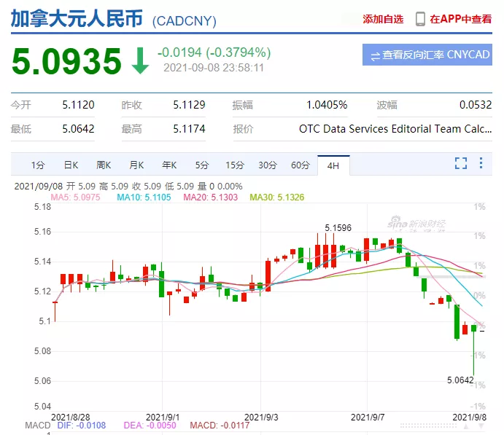Viewport: 504px width, 435px height.
Task: Click the phone icon beside APP link
Action: [x=420, y=19]
